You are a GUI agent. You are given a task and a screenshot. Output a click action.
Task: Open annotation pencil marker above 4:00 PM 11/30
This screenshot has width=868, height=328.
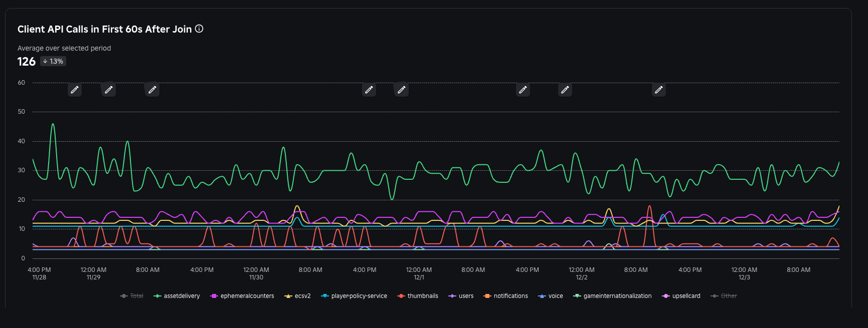(x=369, y=90)
